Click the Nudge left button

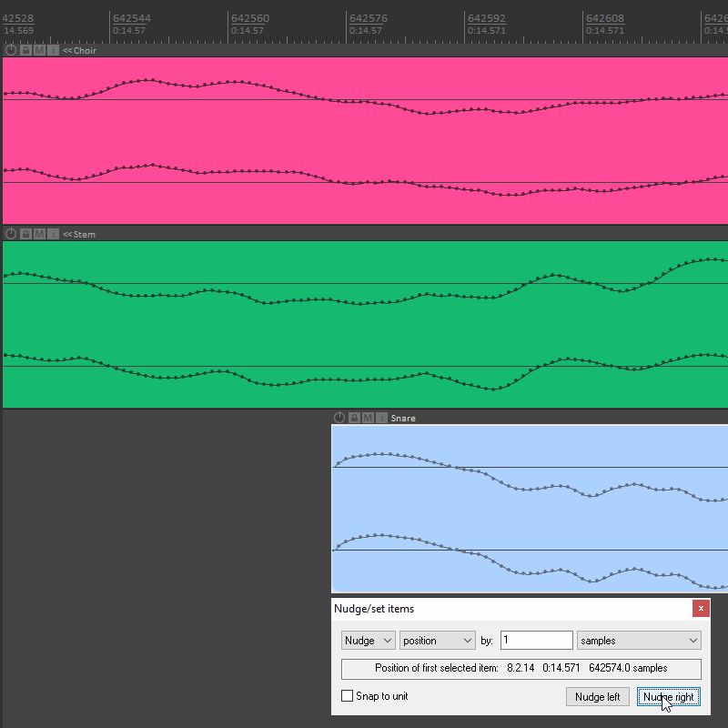click(x=597, y=697)
